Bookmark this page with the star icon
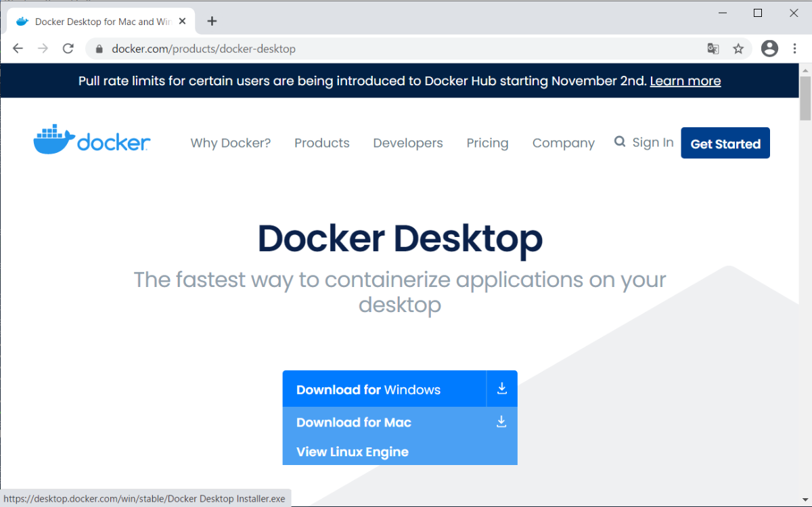Viewport: 812px width, 507px height. tap(738, 49)
